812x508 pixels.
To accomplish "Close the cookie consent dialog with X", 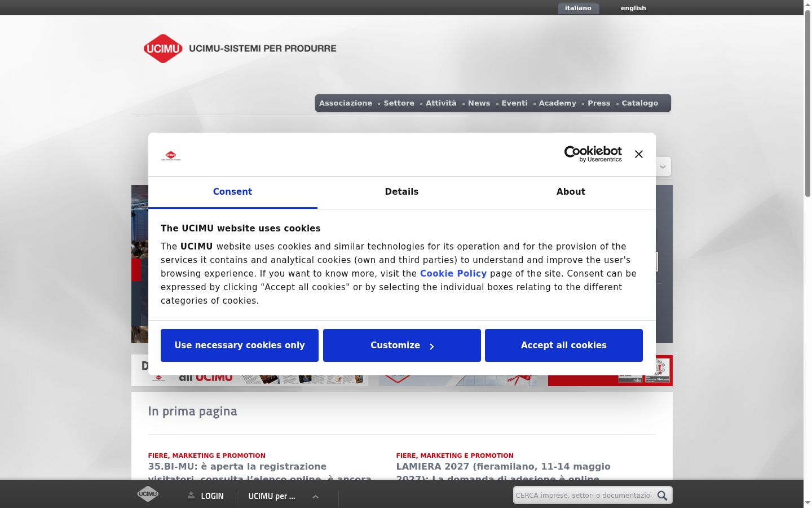I will point(639,154).
